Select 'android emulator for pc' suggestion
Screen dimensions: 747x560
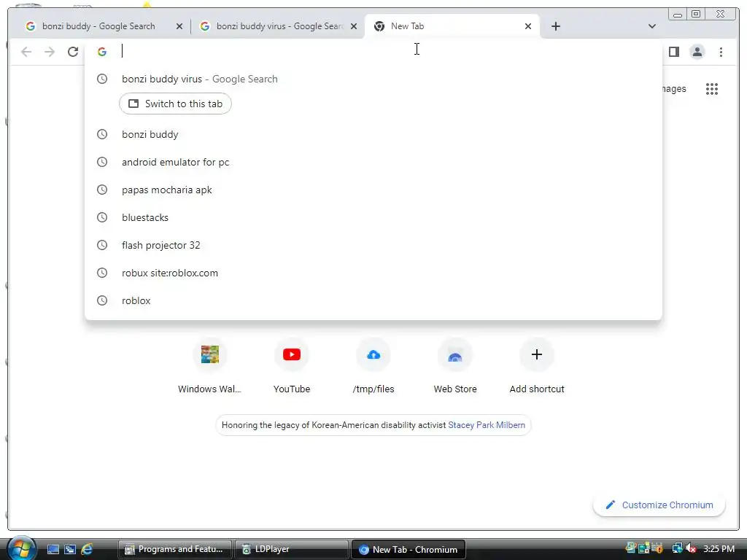pos(373,162)
